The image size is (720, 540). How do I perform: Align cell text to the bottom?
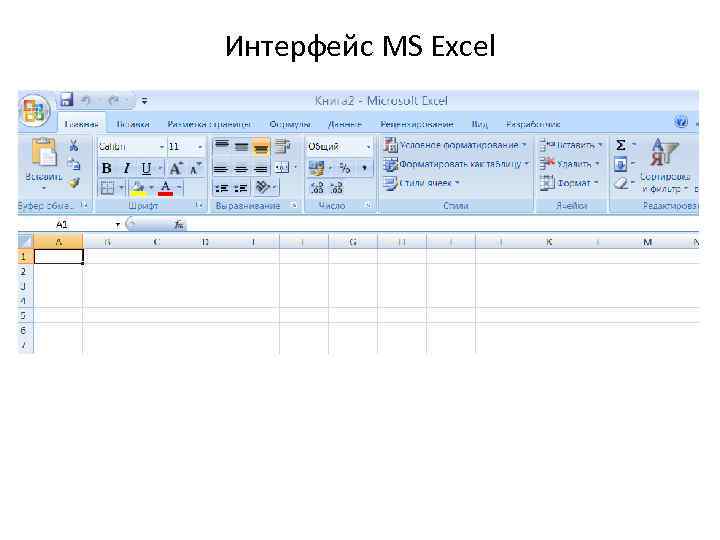pyautogui.click(x=261, y=146)
